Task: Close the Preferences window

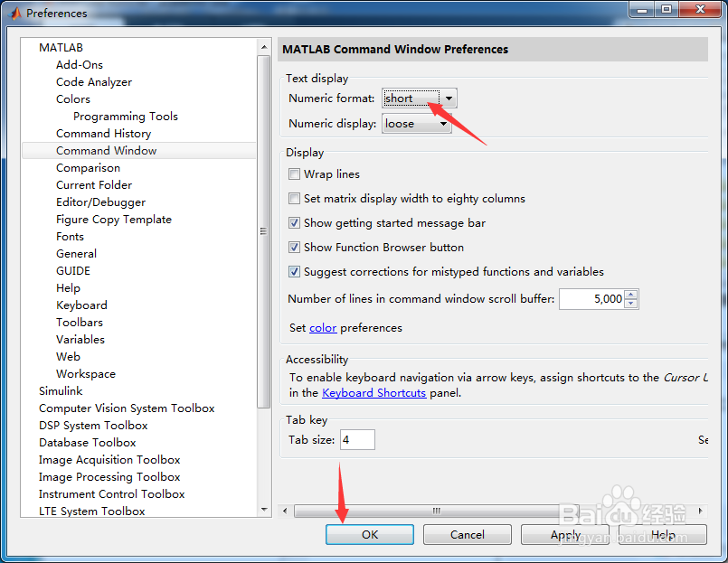Action: 700,10
